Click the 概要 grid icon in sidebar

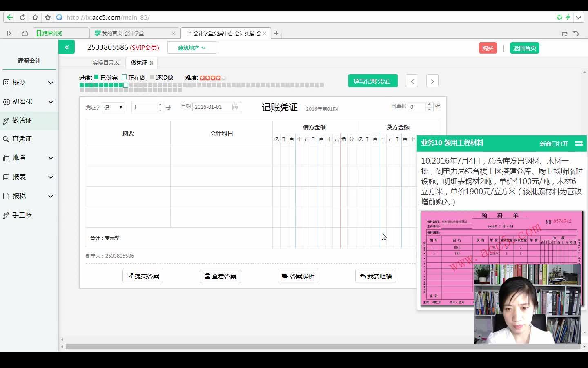(x=7, y=82)
